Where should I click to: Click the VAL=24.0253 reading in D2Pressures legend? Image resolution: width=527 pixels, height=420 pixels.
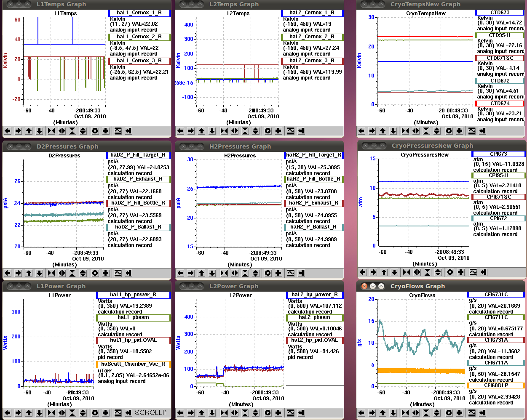pos(151,167)
